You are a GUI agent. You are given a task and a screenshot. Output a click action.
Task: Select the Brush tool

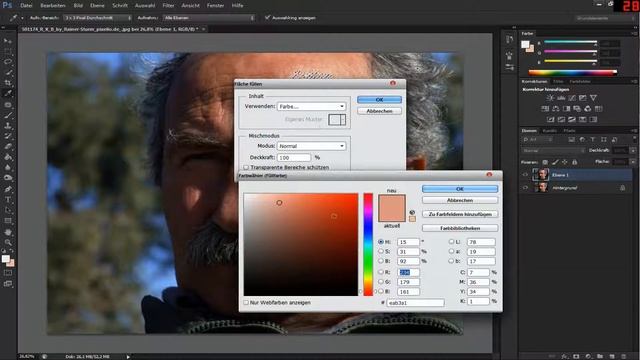(x=8, y=115)
